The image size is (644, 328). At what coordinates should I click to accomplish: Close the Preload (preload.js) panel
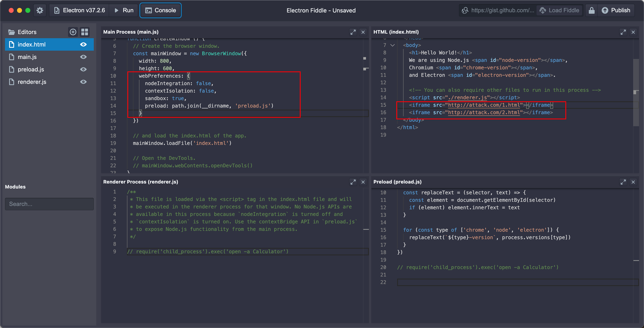pos(633,182)
